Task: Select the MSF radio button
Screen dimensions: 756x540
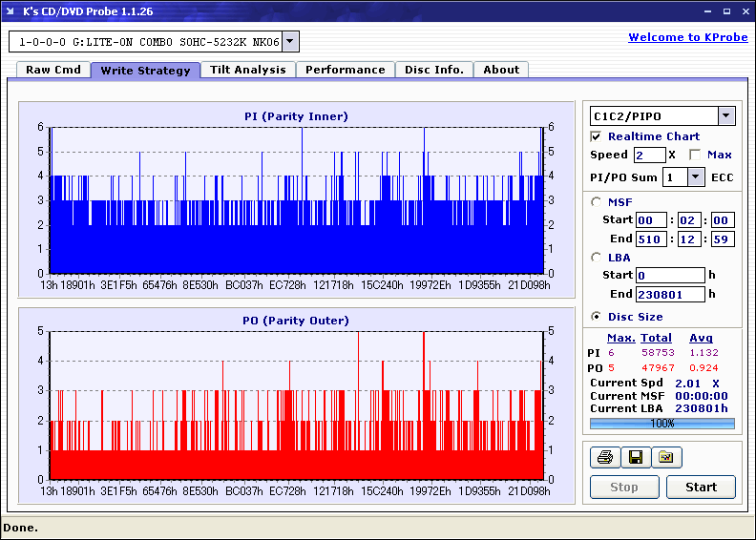Action: 597,201
